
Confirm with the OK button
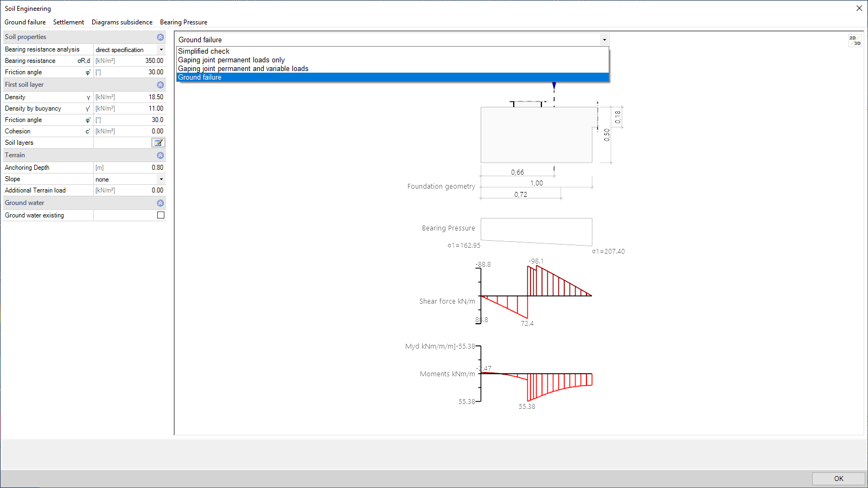[839, 478]
